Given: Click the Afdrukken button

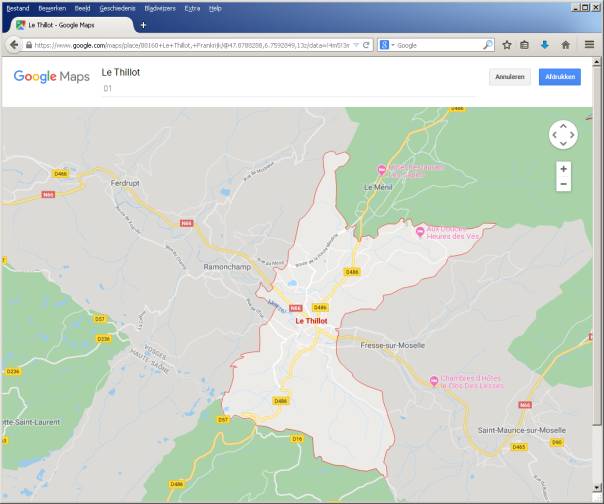Looking at the screenshot, I should [560, 77].
